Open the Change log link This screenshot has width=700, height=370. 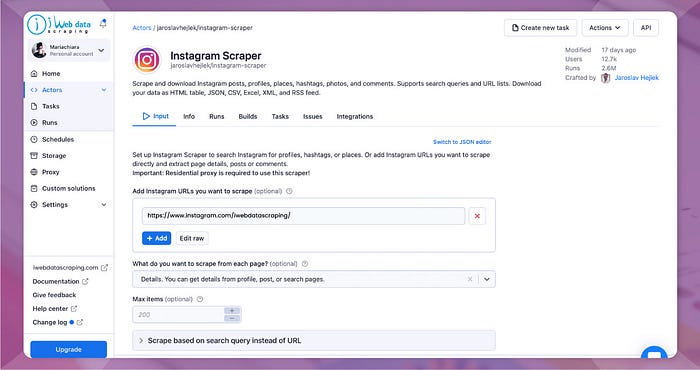pyautogui.click(x=50, y=322)
